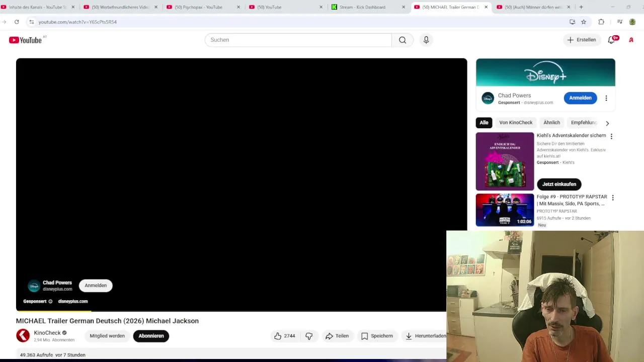Switch to (Auch) Männer dürfen tab
Image resolution: width=644 pixels, height=362 pixels.
point(533,7)
